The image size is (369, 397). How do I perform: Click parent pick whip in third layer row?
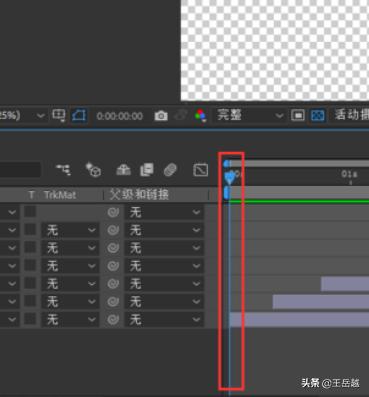tap(113, 248)
